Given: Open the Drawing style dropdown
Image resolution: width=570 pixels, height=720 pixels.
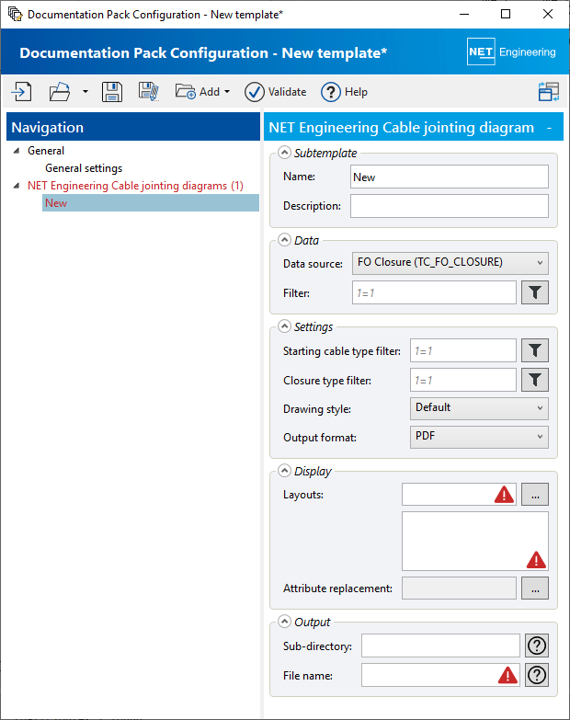Looking at the screenshot, I should pos(479,408).
